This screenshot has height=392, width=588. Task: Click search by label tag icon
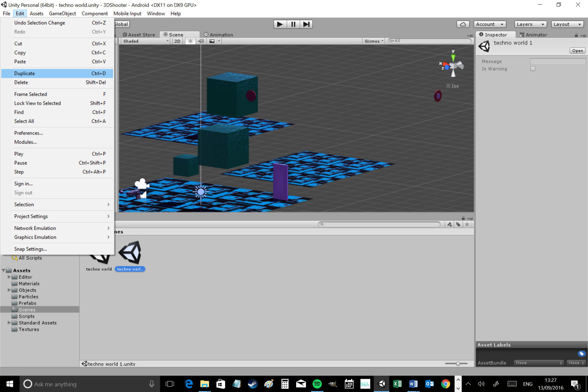point(458,224)
